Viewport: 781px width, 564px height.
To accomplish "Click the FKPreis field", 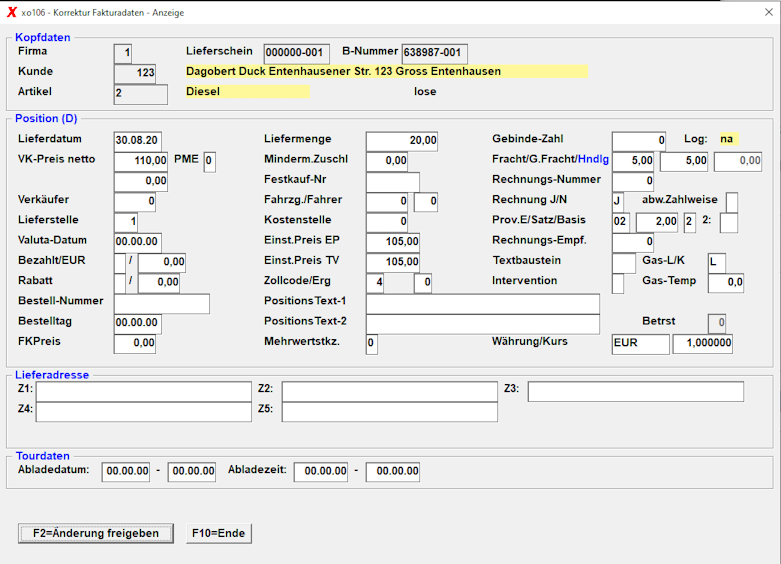I will pos(135,344).
